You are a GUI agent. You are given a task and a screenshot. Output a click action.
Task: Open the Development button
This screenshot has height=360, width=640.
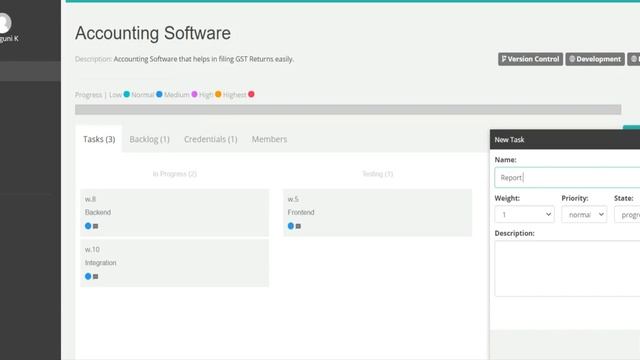(x=595, y=59)
